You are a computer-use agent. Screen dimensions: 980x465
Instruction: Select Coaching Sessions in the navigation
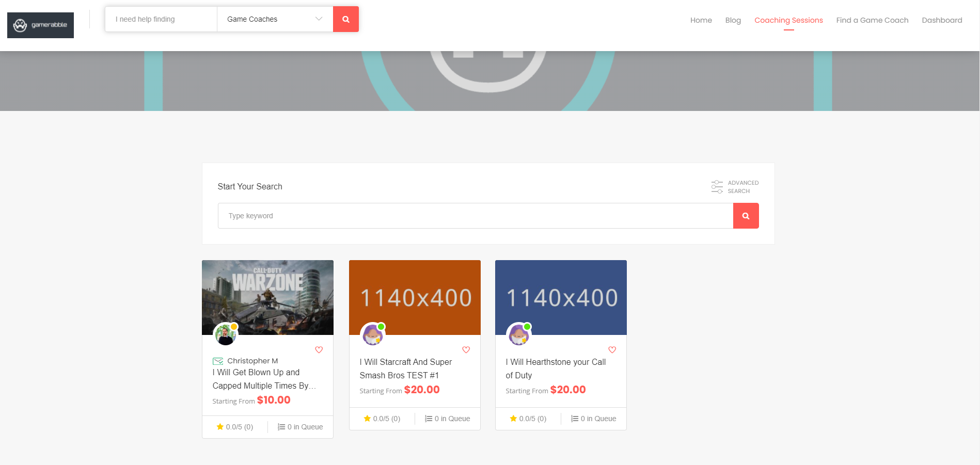(788, 20)
